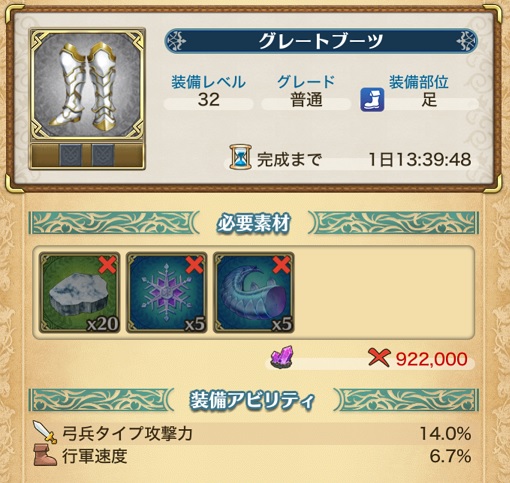Tap the first gray gem socket slot
Viewport: 510px width, 483px height.
click(x=70, y=155)
